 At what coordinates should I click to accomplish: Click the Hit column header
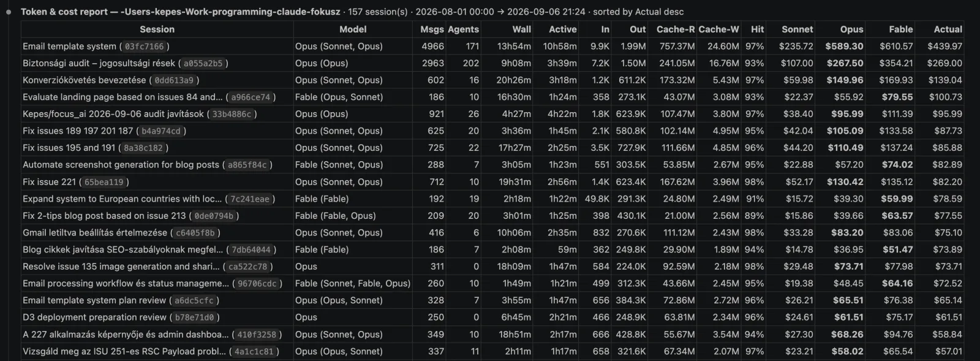[757, 29]
